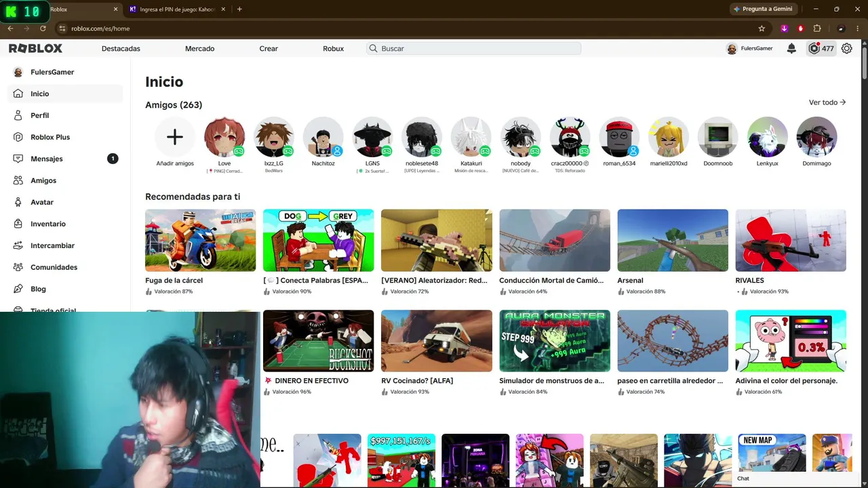Click the Amigos icon in sidebar

pos(18,180)
